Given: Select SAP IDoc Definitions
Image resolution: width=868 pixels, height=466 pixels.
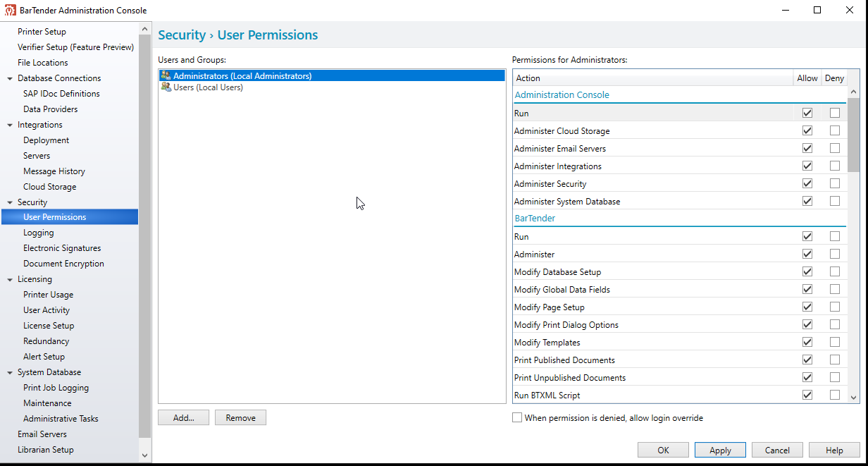Looking at the screenshot, I should pos(61,94).
